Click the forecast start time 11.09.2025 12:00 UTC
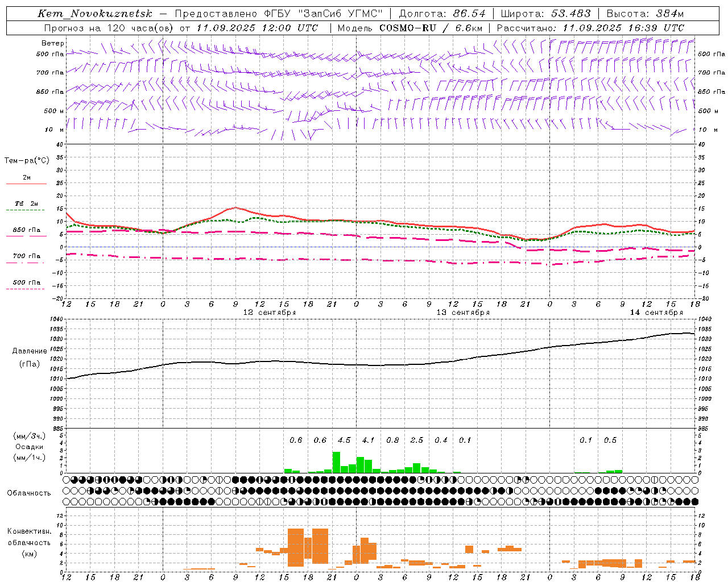728x582 pixels. pos(258,28)
